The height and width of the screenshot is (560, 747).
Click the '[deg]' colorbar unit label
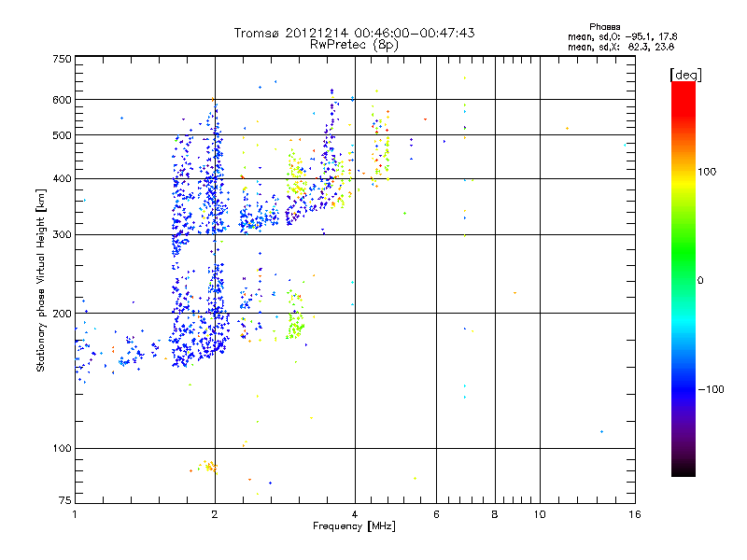pos(685,75)
